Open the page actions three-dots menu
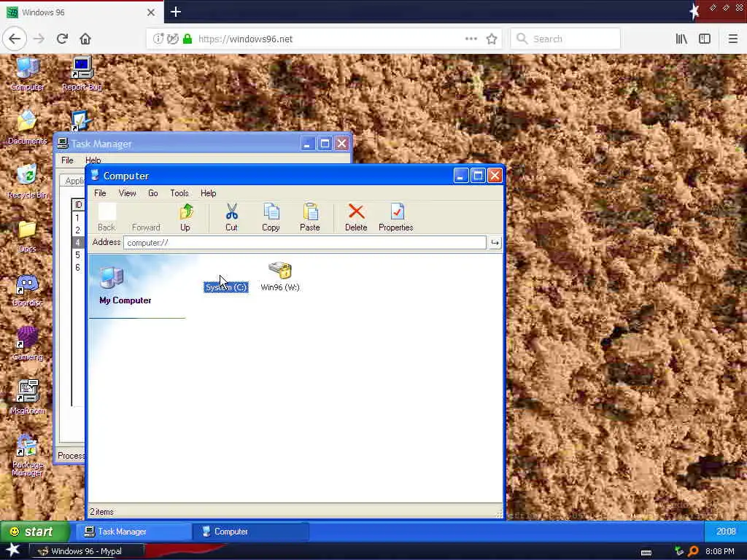 pos(471,39)
